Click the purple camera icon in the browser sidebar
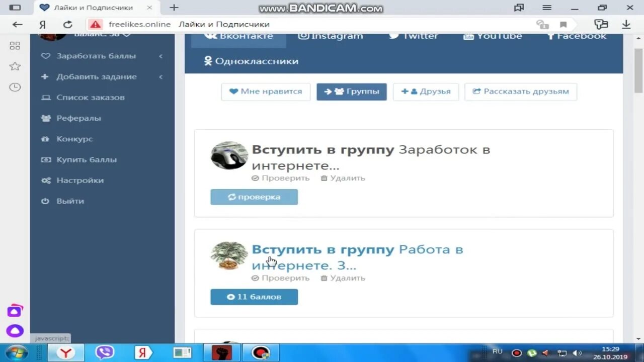 15,311
